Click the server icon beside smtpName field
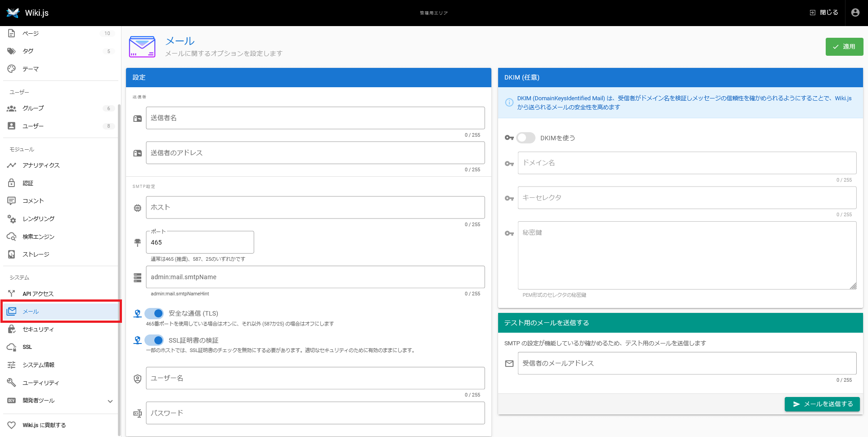The width and height of the screenshot is (868, 437). click(138, 278)
